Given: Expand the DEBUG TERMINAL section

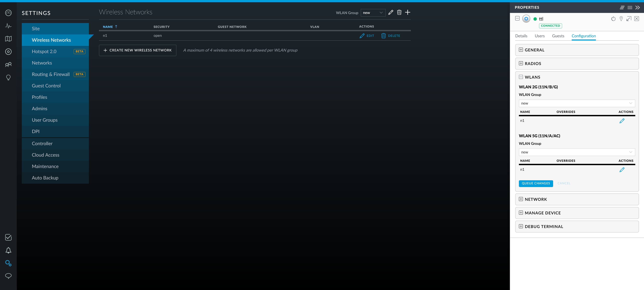Looking at the screenshot, I should 521,226.
